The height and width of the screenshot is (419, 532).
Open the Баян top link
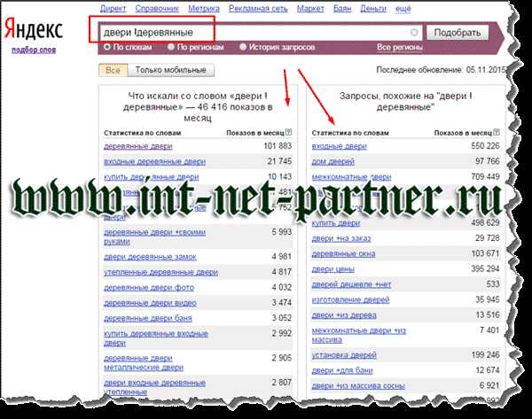coord(342,9)
